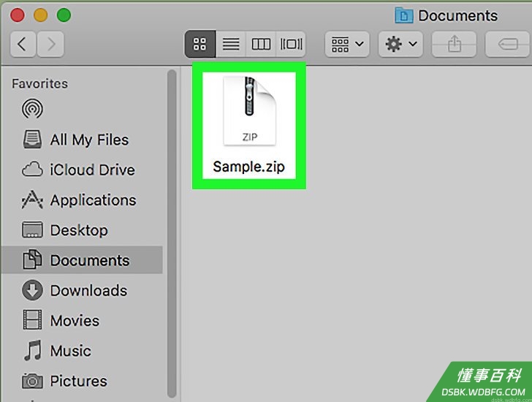This screenshot has width=532, height=402.
Task: Click the Share toolbar button
Action: click(x=454, y=44)
